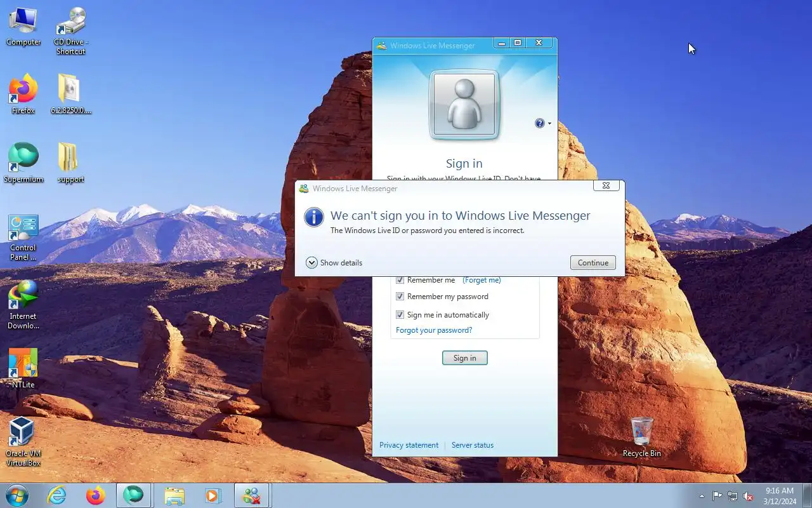This screenshot has width=812, height=508.
Task: Open the Recycle Bin
Action: coord(642,437)
